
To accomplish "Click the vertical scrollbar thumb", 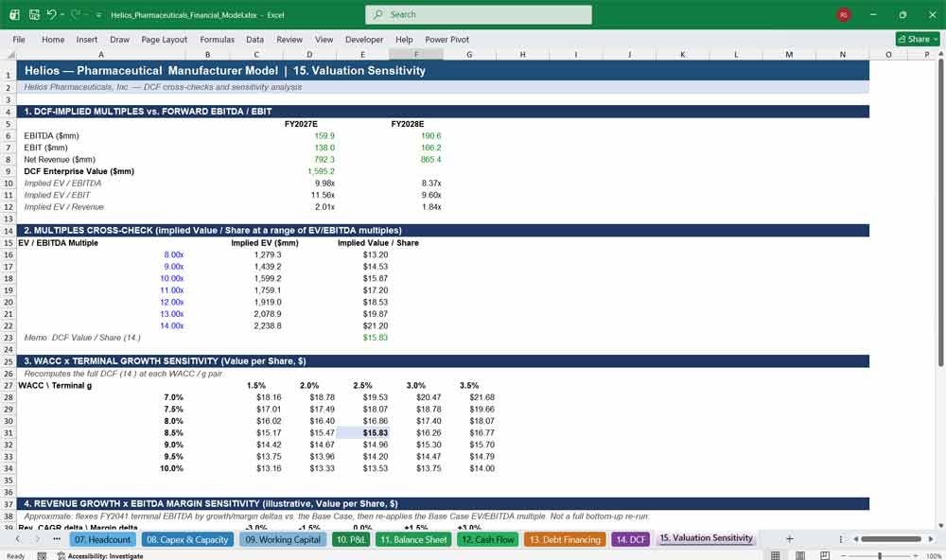I will click(940, 213).
